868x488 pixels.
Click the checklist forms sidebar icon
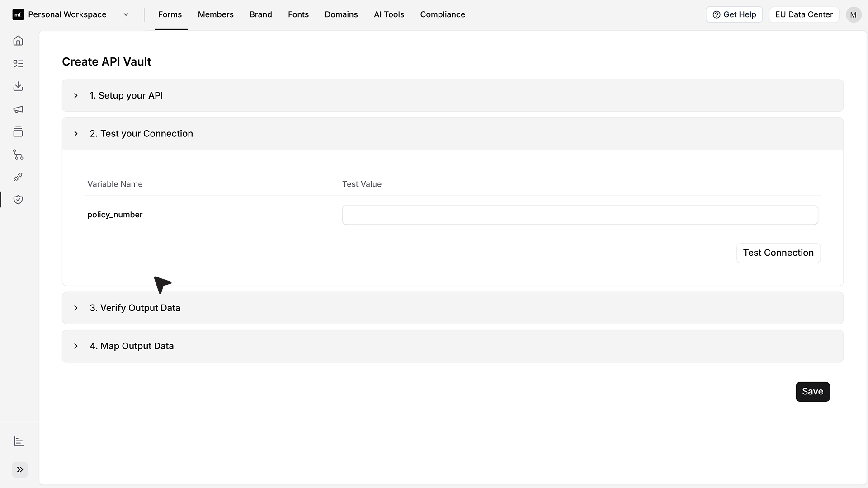pos(18,64)
